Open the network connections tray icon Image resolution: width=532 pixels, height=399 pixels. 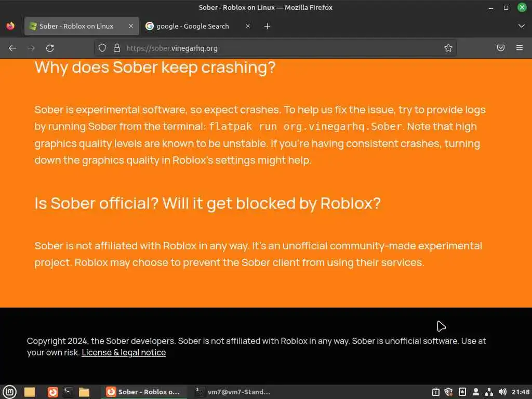489,392
